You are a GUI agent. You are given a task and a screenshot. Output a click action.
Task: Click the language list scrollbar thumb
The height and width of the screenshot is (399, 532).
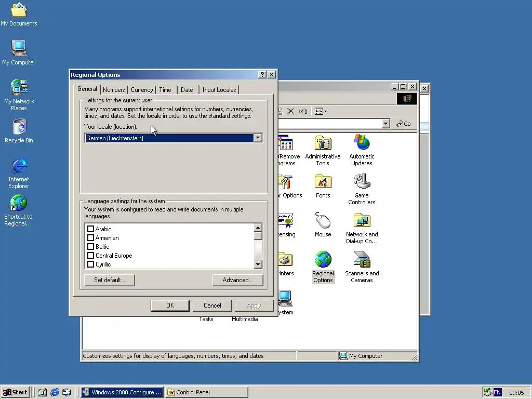(x=258, y=235)
